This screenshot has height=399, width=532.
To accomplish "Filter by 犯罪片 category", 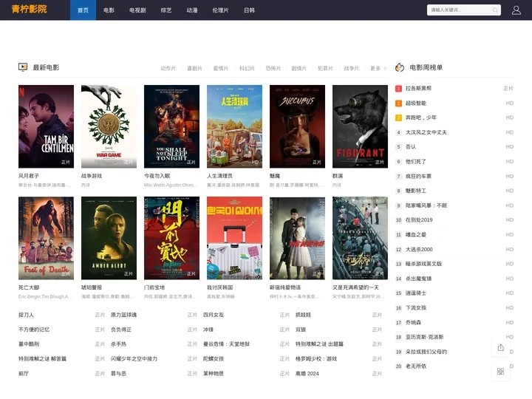I will [x=325, y=69].
